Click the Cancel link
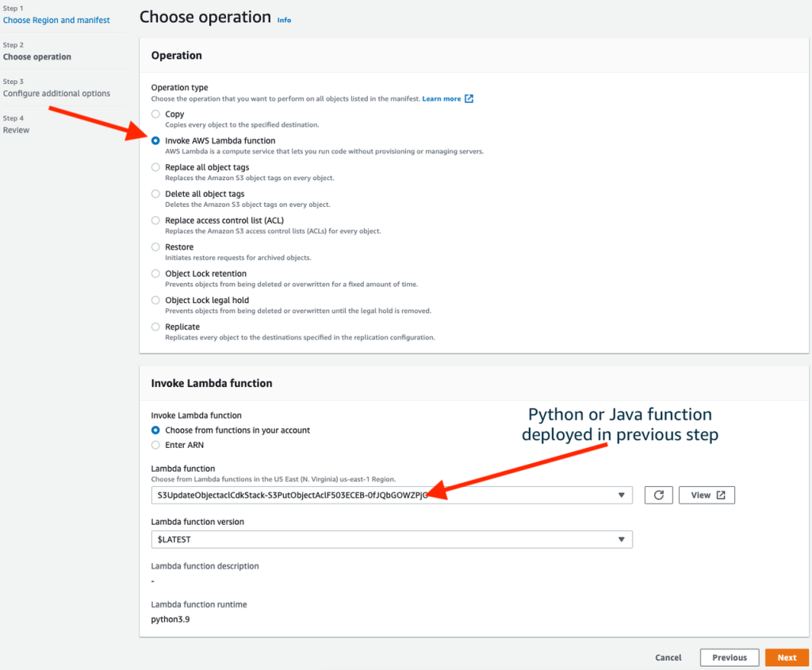This screenshot has height=670, width=812. (668, 657)
